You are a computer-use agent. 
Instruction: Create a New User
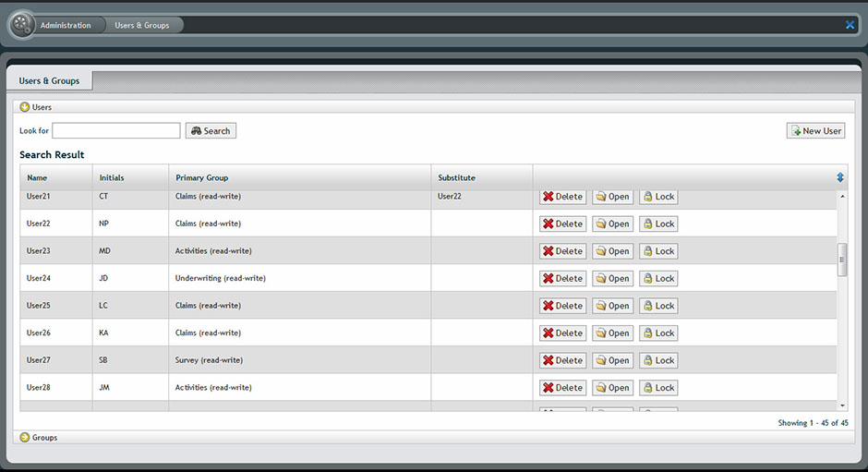815,131
